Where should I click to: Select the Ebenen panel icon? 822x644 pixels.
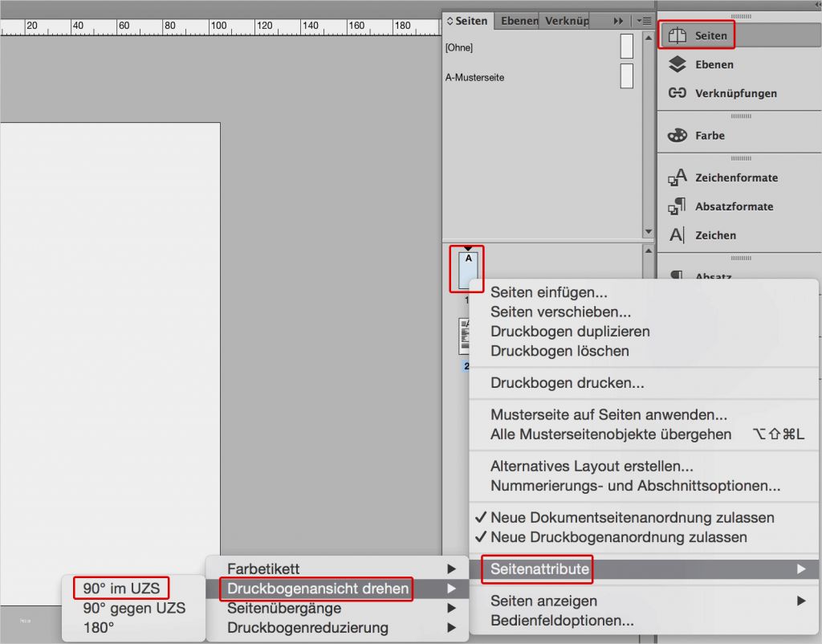(697, 64)
